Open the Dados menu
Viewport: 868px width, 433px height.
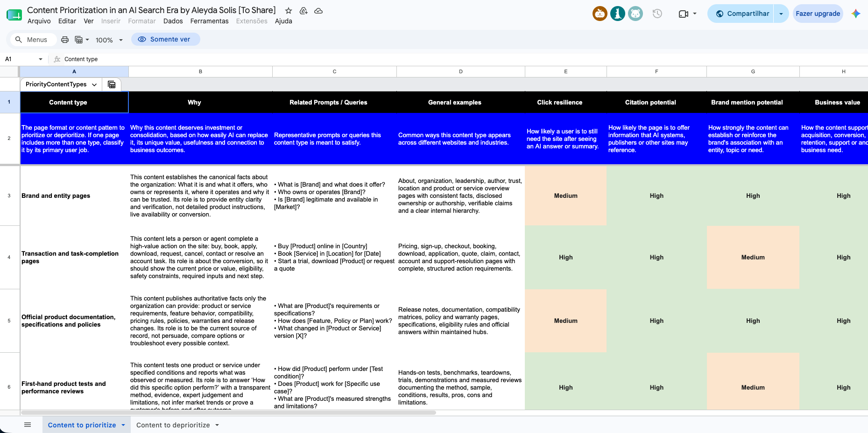click(173, 21)
